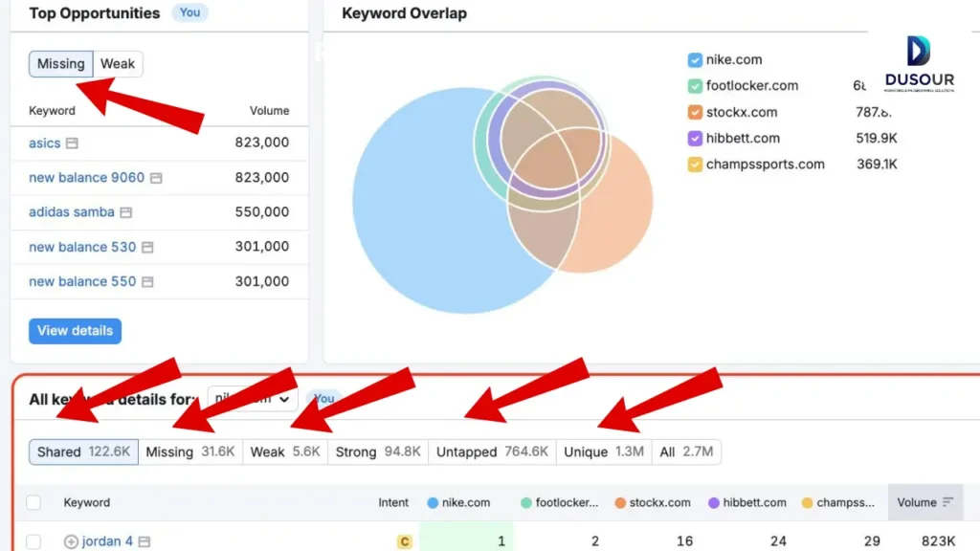Click the Keyword column header in table
Viewport: 980px width, 551px height.
click(x=86, y=502)
